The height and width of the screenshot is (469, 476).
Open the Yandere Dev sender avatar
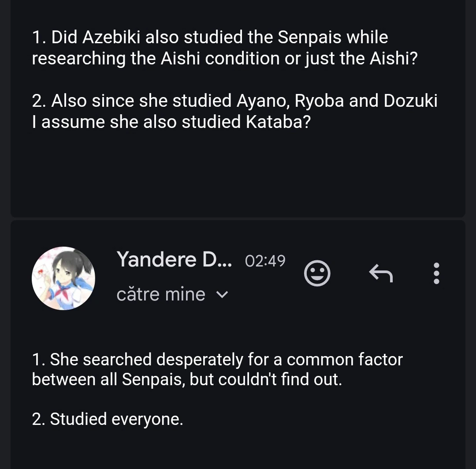pyautogui.click(x=63, y=278)
